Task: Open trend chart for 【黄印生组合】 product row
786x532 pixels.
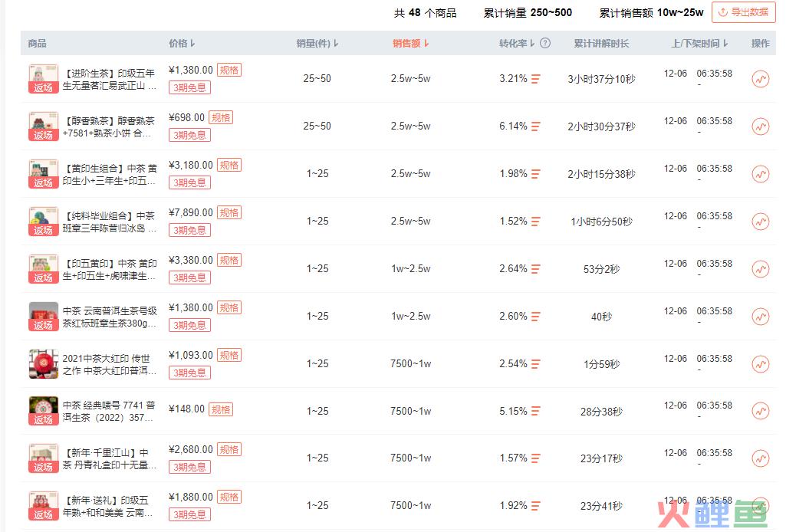Action: (761, 174)
